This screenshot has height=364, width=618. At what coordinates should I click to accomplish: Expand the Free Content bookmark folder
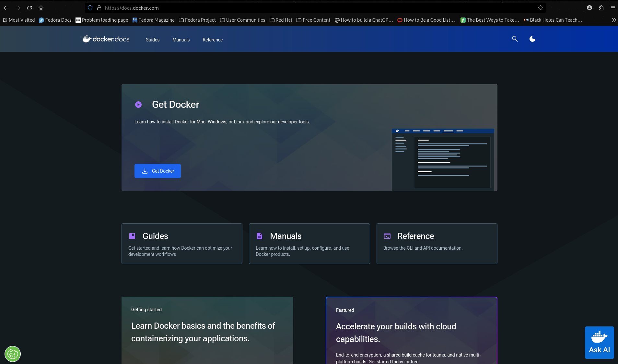point(313,20)
